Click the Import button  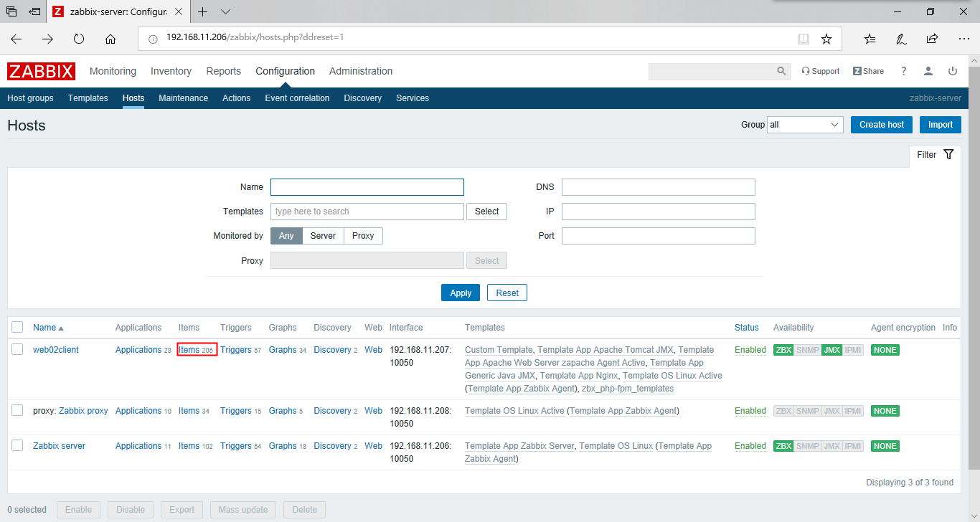(941, 125)
